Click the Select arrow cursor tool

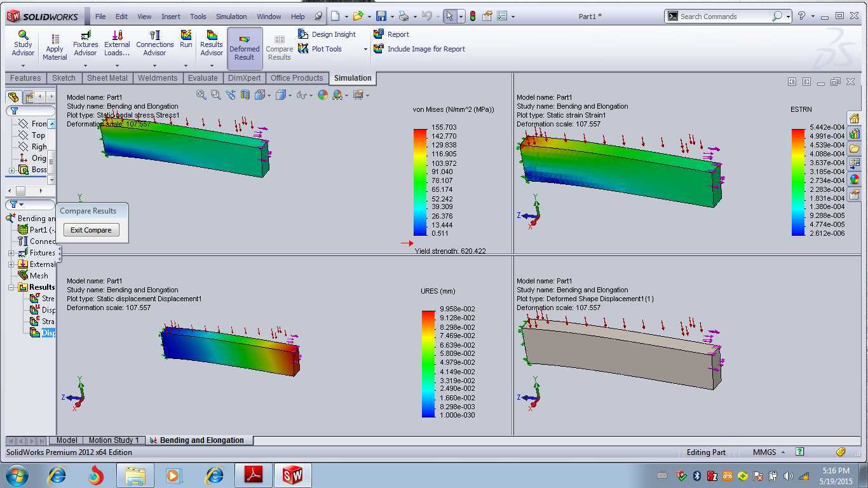[x=449, y=17]
